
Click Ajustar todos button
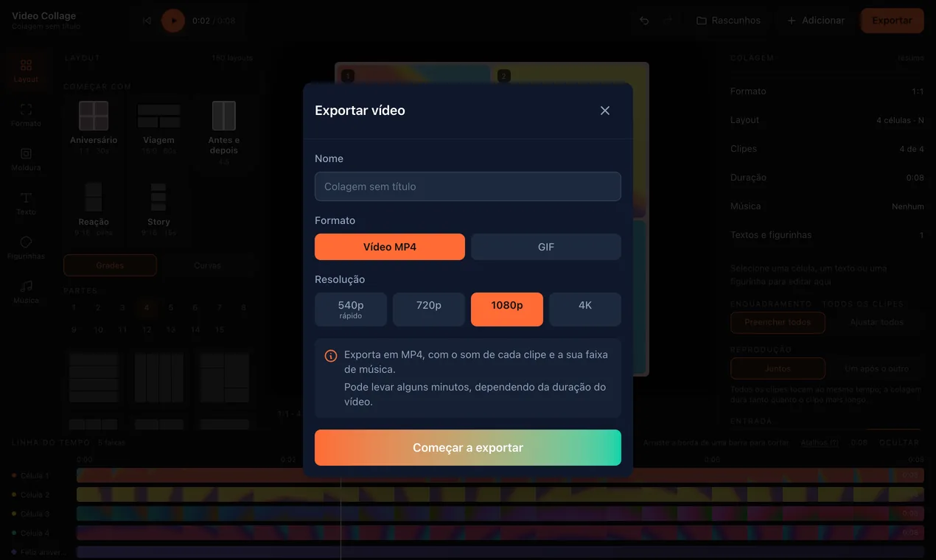876,322
